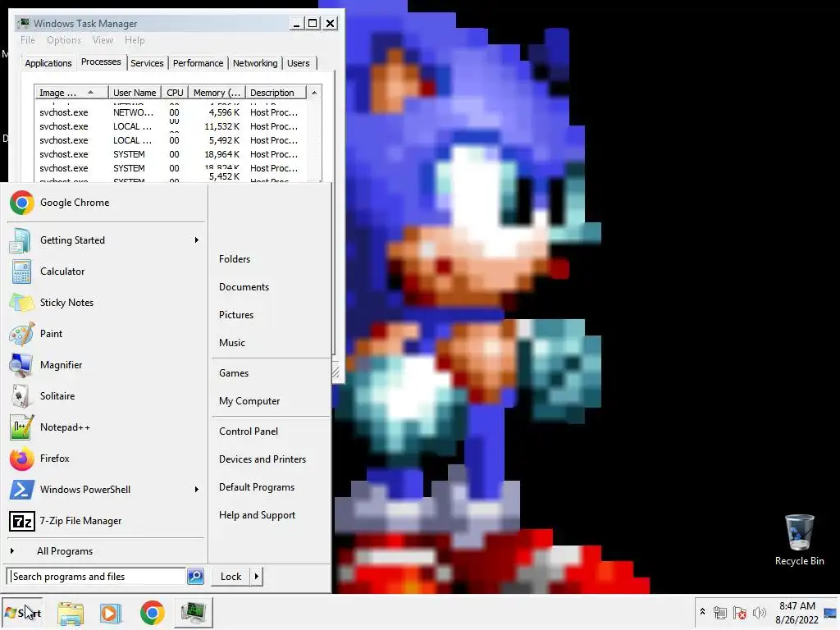Screen dimensions: 840x630
Task: Switch to the Services tab
Action: pos(147,63)
